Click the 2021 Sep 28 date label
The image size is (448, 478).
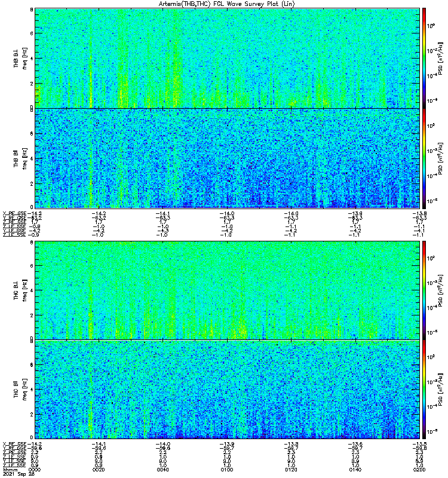19,474
